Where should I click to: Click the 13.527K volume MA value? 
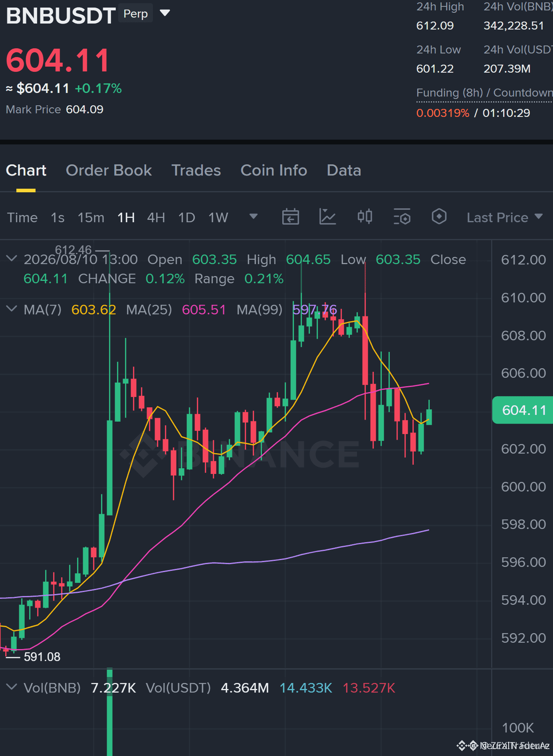point(369,688)
